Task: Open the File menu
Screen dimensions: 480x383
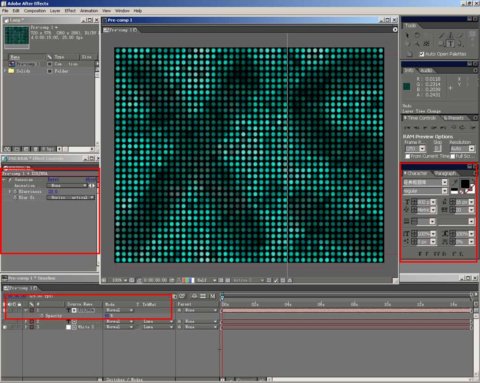Action: pyautogui.click(x=5, y=11)
